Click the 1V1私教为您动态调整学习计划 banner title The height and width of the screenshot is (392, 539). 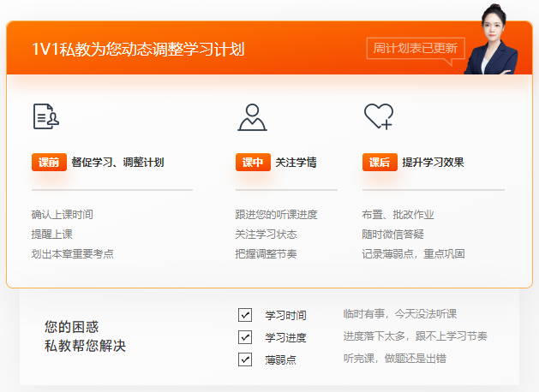pyautogui.click(x=138, y=49)
